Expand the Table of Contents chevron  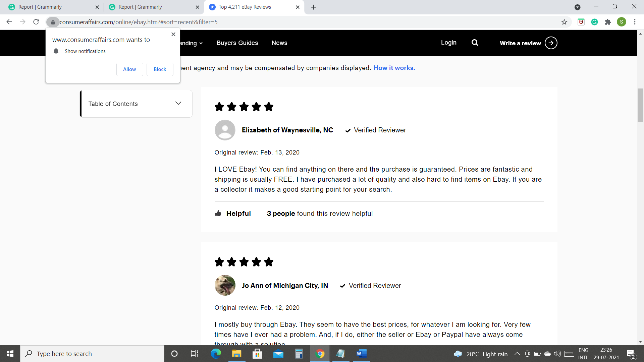click(x=178, y=103)
